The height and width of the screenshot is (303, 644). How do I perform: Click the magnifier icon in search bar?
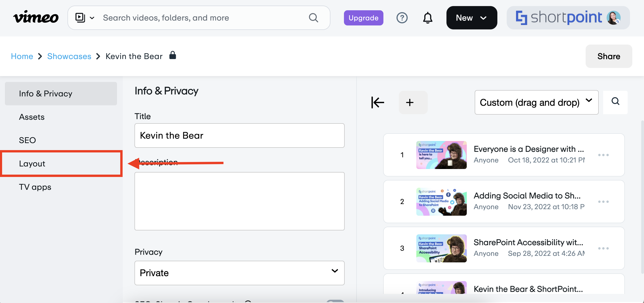pyautogui.click(x=313, y=18)
